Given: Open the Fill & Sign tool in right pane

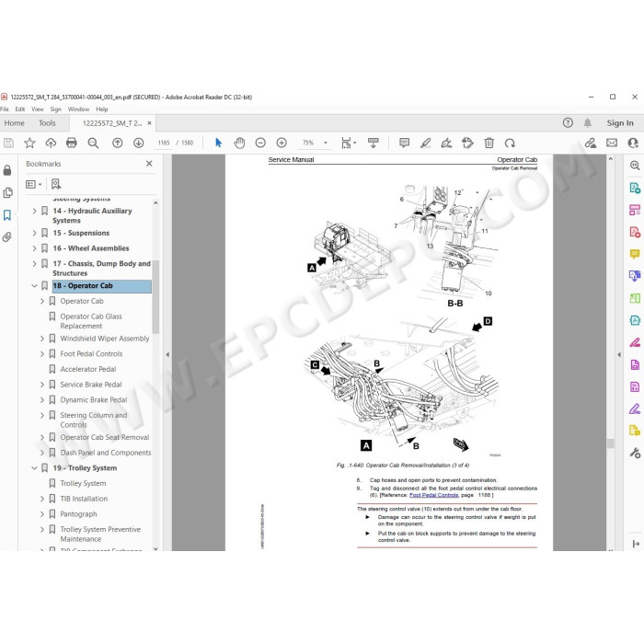Looking at the screenshot, I should point(635,409).
